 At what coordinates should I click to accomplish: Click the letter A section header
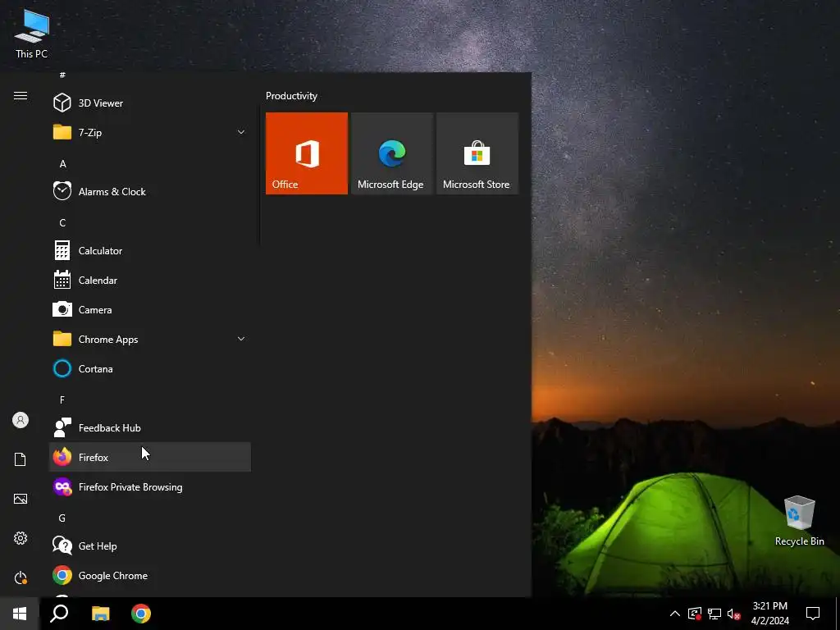[62, 164]
